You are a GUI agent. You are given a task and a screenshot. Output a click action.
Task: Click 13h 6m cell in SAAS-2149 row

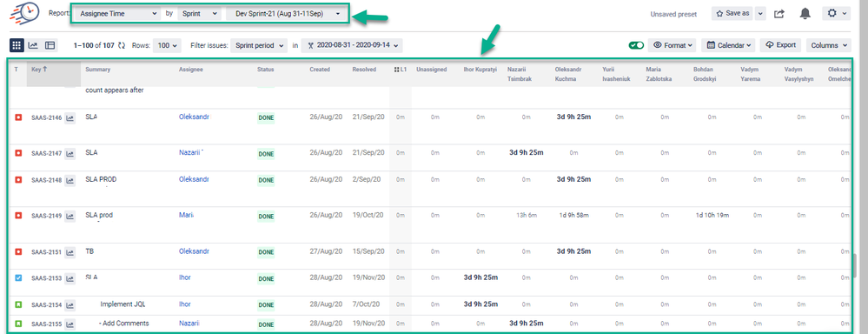526,216
